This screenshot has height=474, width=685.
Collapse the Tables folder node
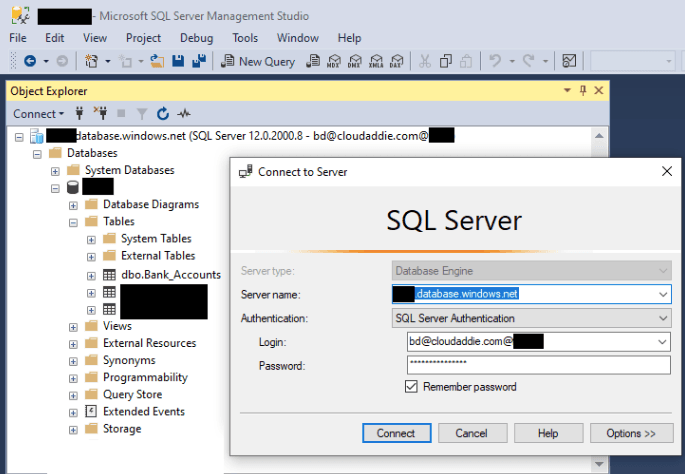(x=73, y=222)
